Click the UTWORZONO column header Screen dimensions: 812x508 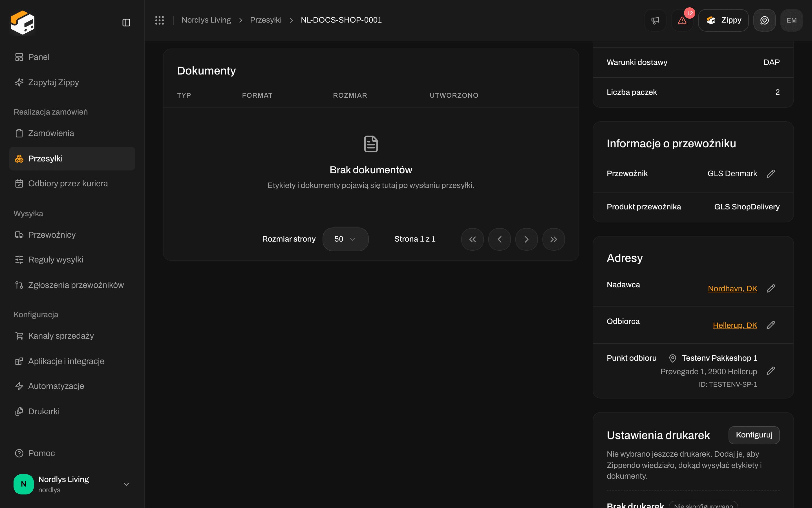point(454,95)
